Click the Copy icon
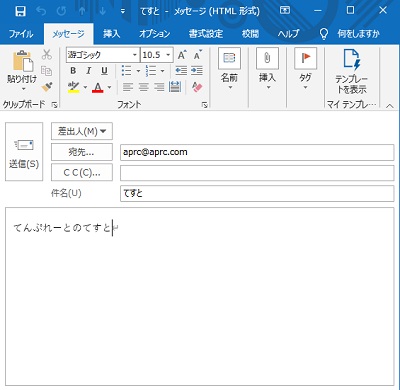400x390 pixels. pos(47,71)
